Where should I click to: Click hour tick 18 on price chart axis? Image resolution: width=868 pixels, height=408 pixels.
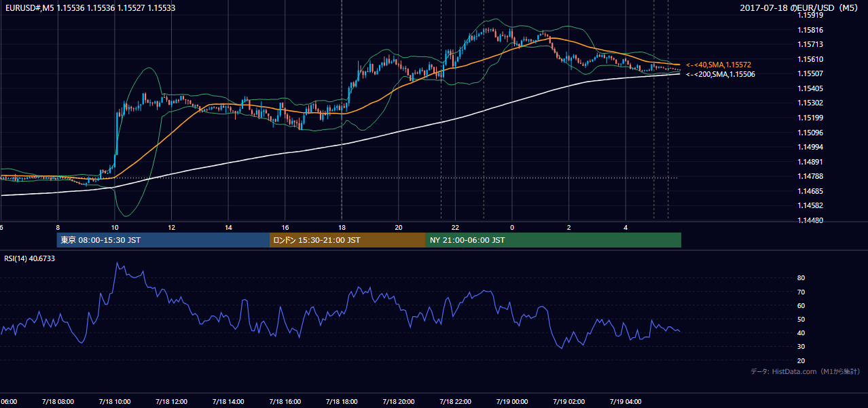click(342, 228)
